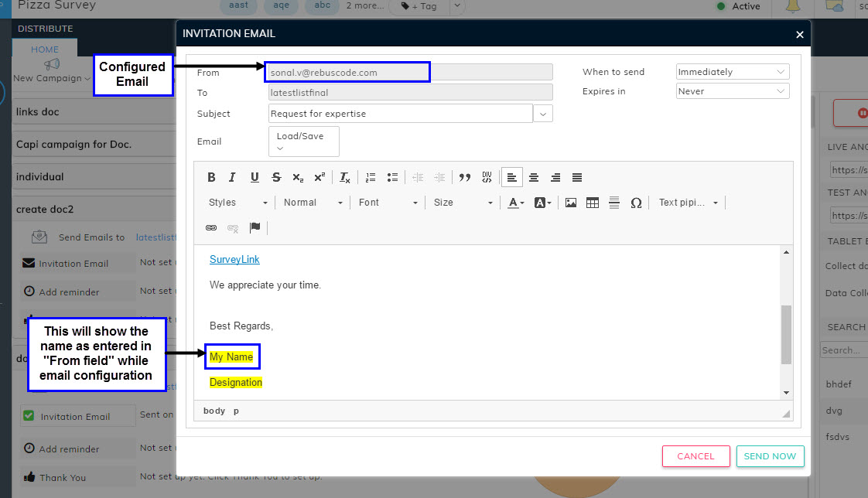This screenshot has height=498, width=868.
Task: Click Add reminder under create doc2
Action: 77,292
